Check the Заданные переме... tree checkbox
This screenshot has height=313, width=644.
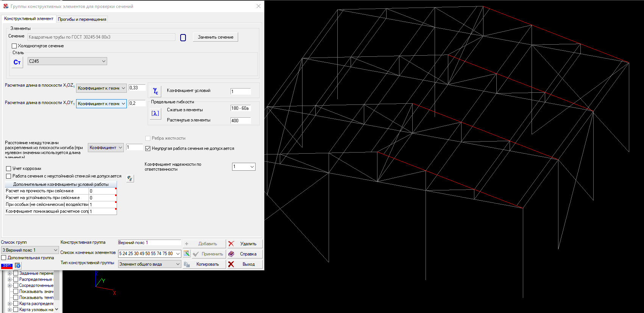pos(16,273)
